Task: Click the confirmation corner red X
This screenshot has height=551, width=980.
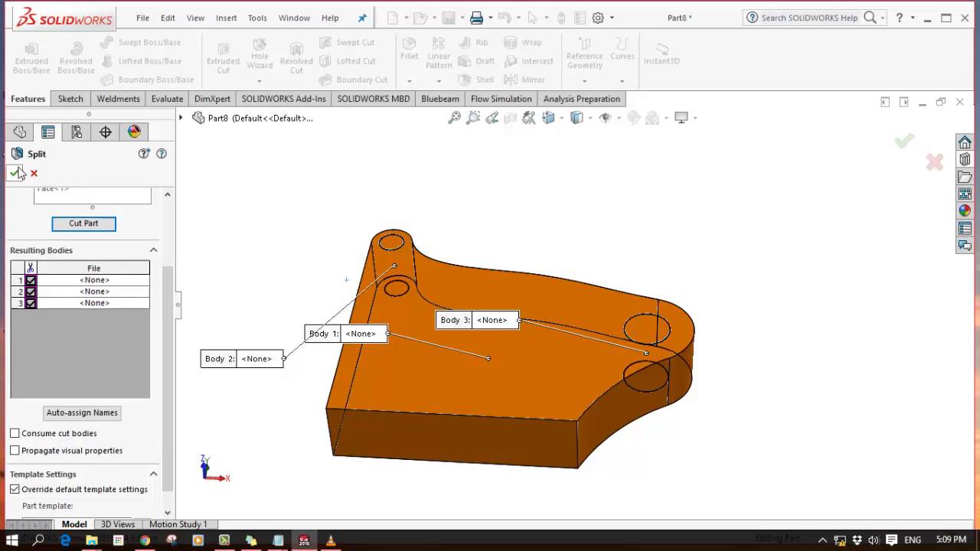Action: tap(934, 161)
